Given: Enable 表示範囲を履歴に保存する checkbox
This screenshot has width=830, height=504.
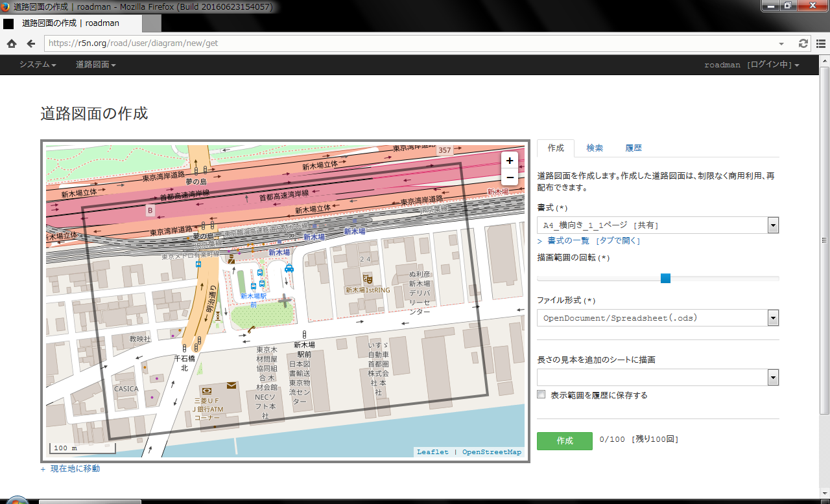Looking at the screenshot, I should tap(541, 395).
